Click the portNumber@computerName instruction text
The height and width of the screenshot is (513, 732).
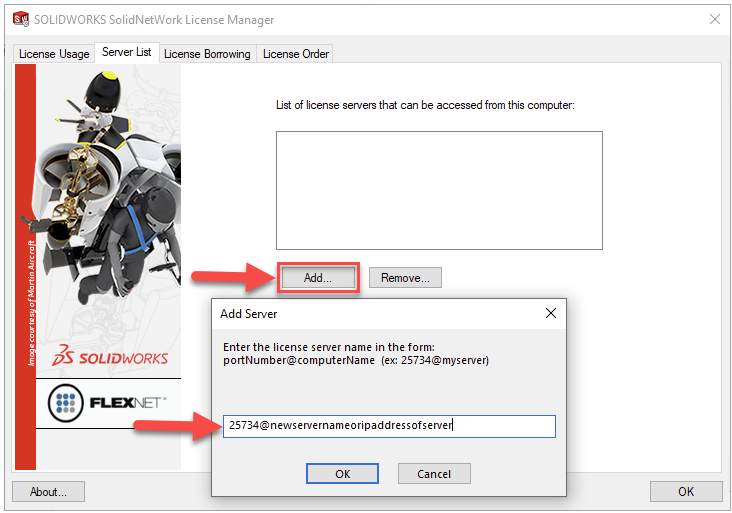pos(355,353)
